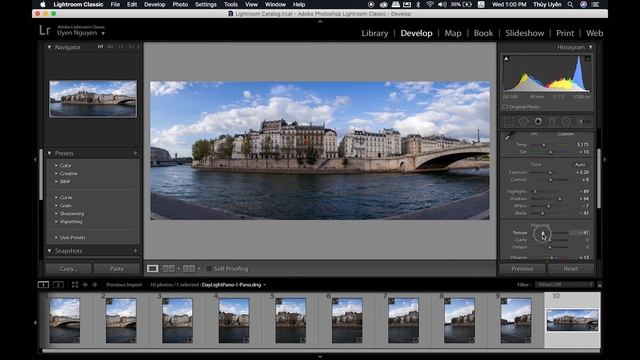Click the Wi-Fi icon in menu bar
The image size is (640, 360).
coord(430,4)
